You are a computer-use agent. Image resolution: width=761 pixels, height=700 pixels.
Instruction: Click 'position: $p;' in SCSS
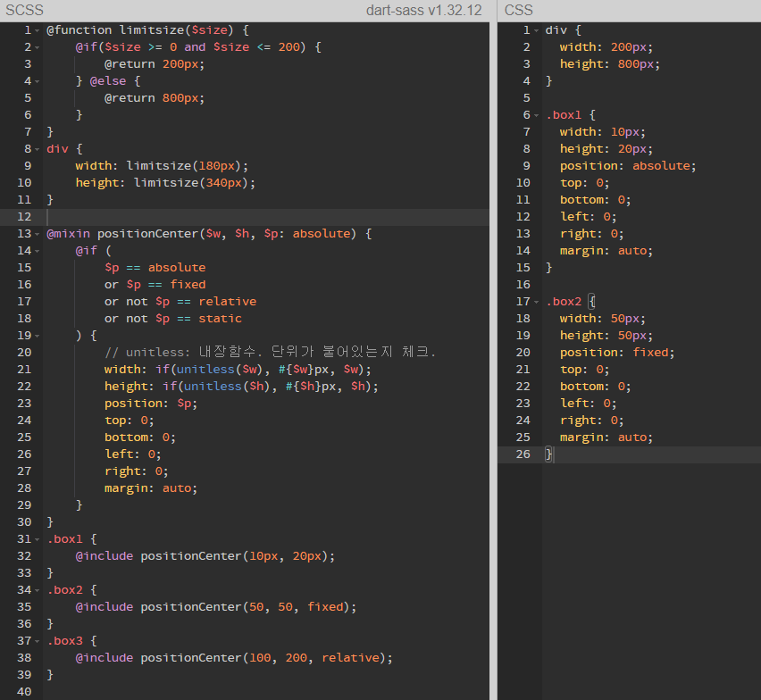click(x=151, y=404)
